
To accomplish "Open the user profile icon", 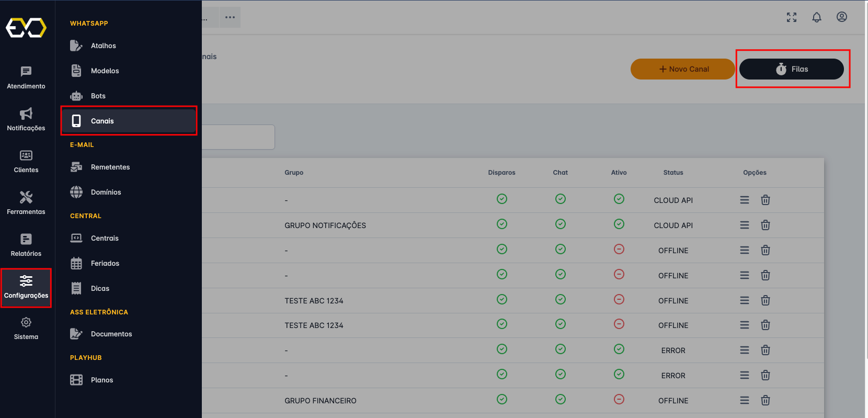I will [841, 17].
